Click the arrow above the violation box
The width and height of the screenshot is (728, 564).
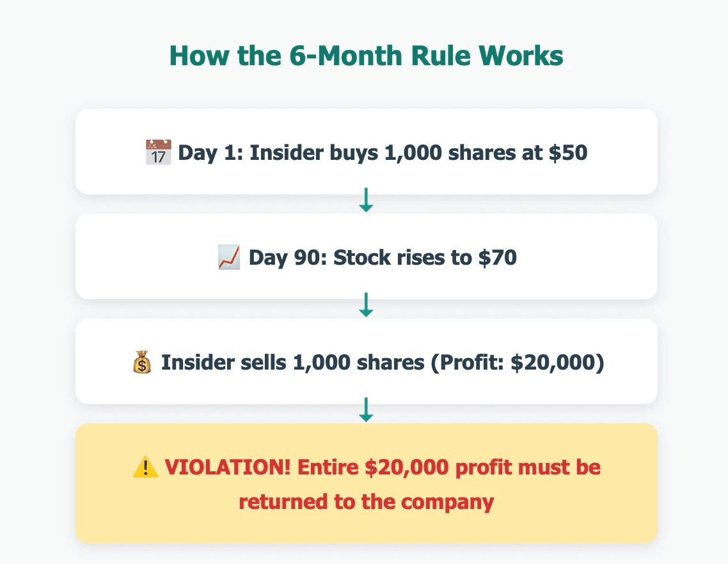tap(366, 411)
